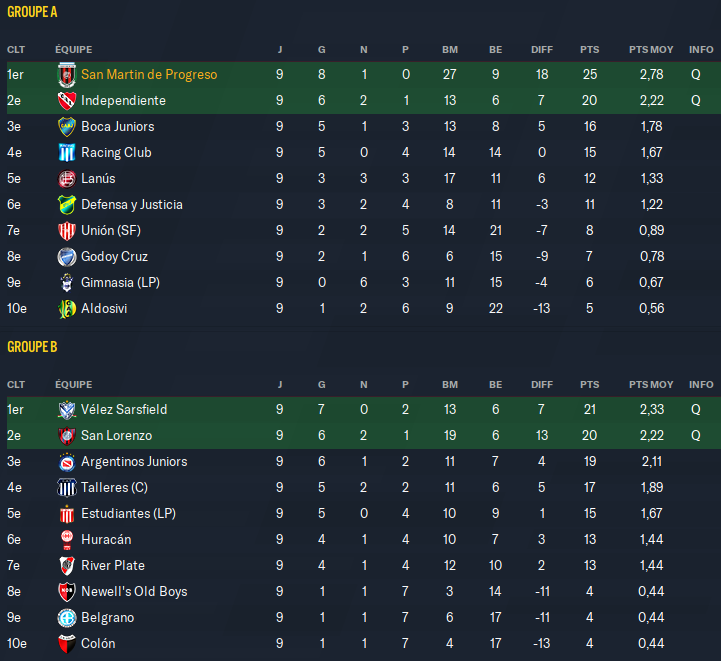Image resolution: width=721 pixels, height=661 pixels.
Task: Sort Groupe B by DIFF column header
Action: point(541,384)
